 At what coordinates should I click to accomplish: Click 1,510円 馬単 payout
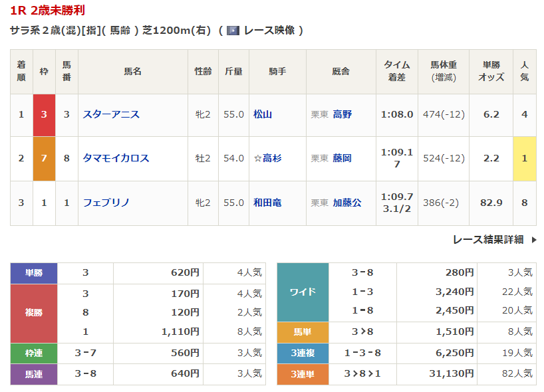click(x=455, y=332)
